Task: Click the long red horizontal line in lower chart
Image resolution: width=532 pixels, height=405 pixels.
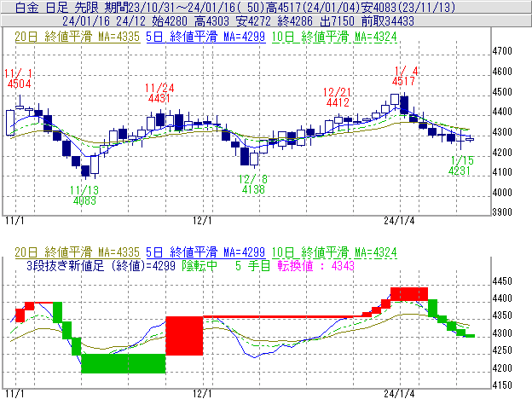Action: (283, 317)
